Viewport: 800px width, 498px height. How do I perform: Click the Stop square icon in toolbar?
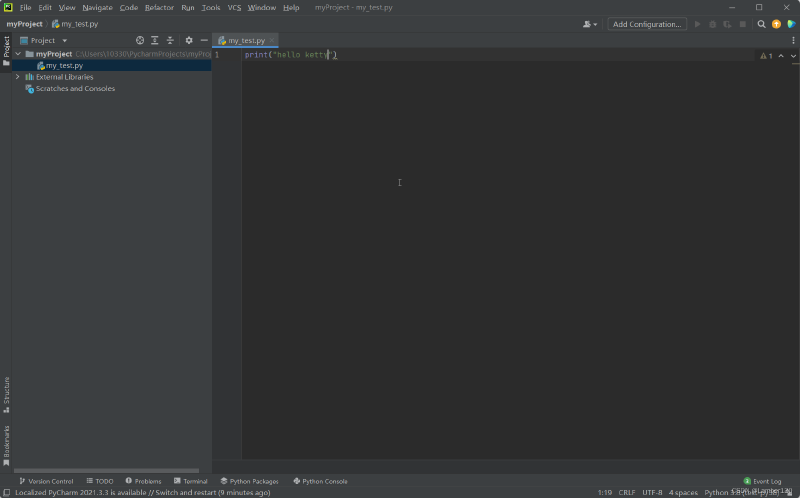(743, 24)
